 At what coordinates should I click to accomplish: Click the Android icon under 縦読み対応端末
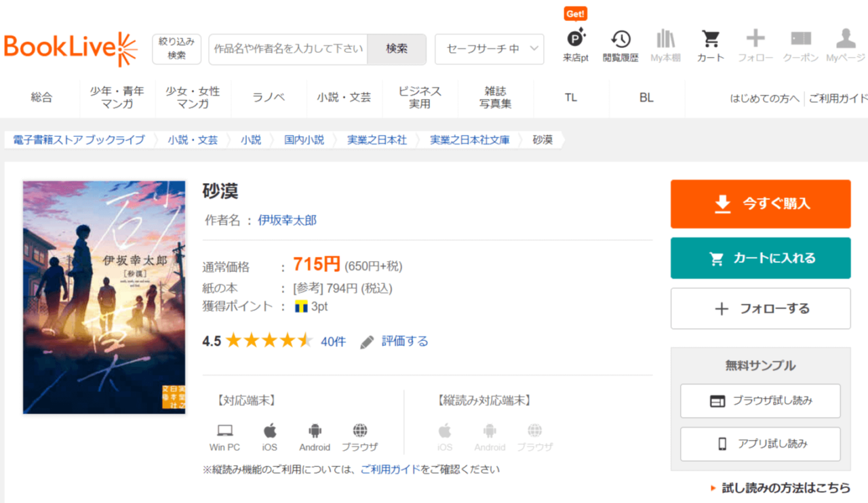[490, 430]
